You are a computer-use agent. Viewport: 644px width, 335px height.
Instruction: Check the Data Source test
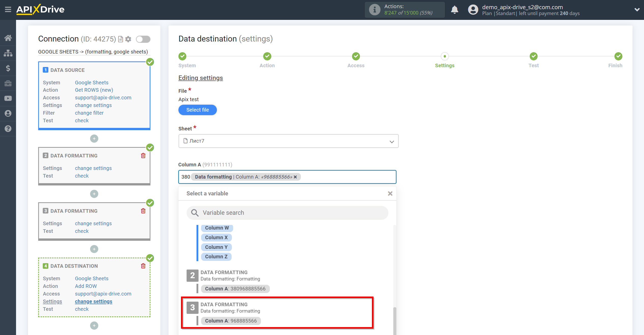[x=82, y=120]
